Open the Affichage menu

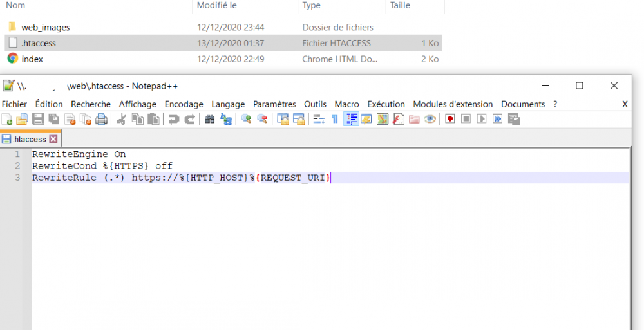(x=138, y=104)
